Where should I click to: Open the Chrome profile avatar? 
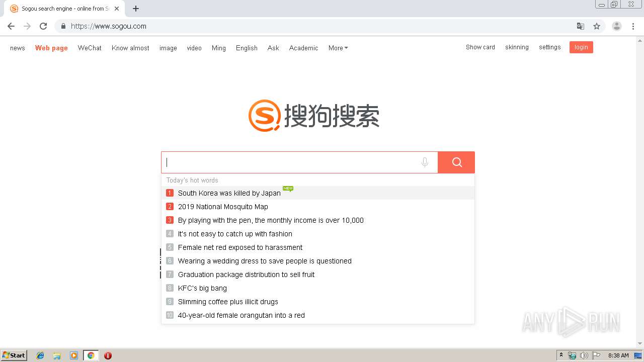pyautogui.click(x=617, y=26)
